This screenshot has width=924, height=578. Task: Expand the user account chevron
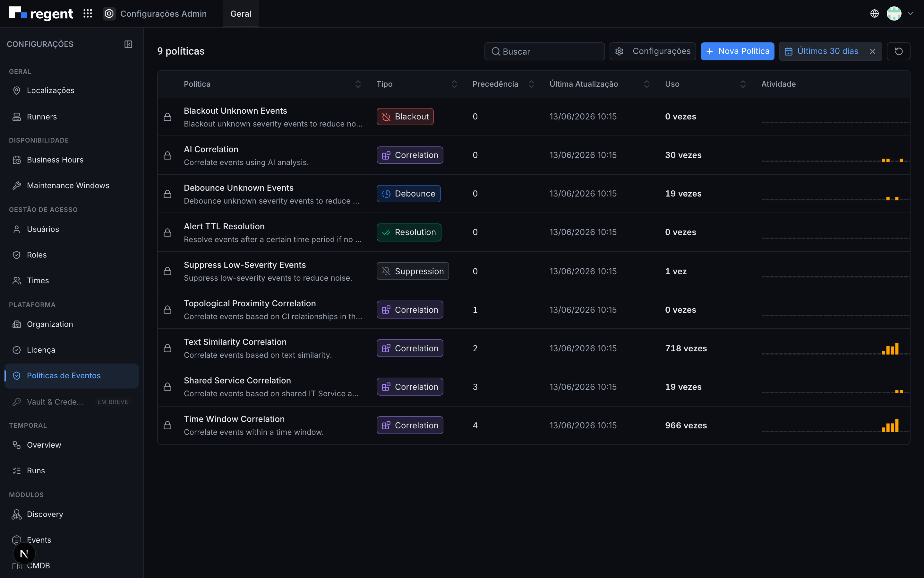tap(911, 14)
